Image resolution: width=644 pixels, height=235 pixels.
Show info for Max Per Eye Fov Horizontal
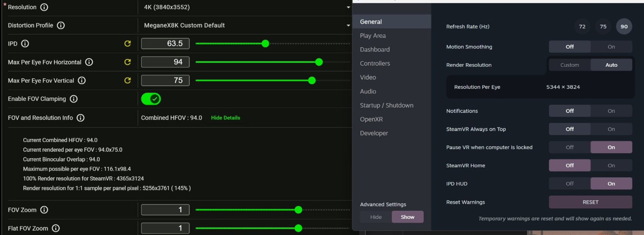pos(89,62)
